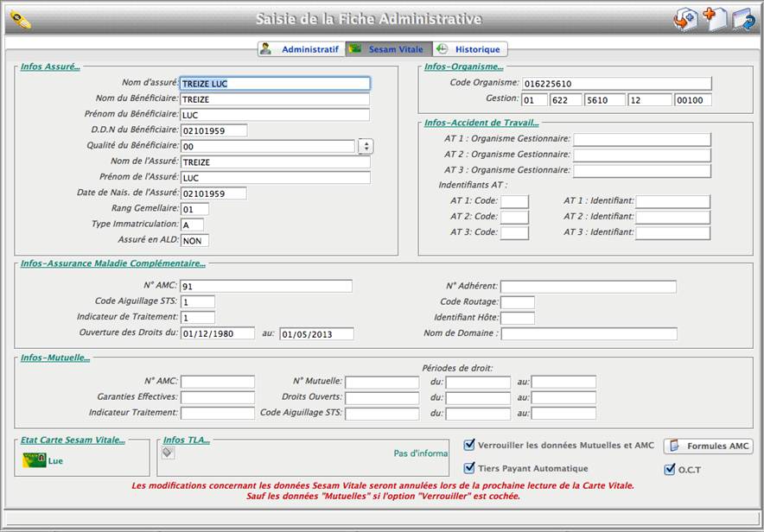Click the Infos-Accident de Travail heading
This screenshot has height=532, width=764.
(481, 123)
